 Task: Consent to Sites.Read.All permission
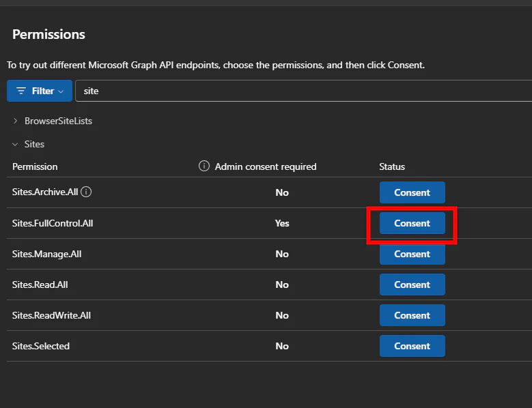coord(412,285)
